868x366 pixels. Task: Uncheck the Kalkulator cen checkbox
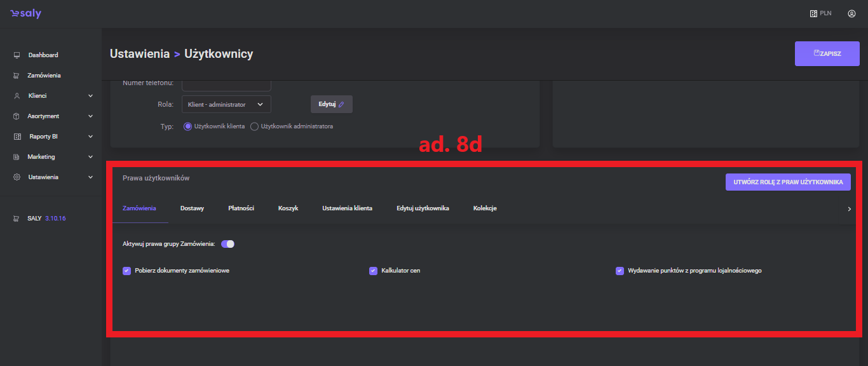pos(373,271)
